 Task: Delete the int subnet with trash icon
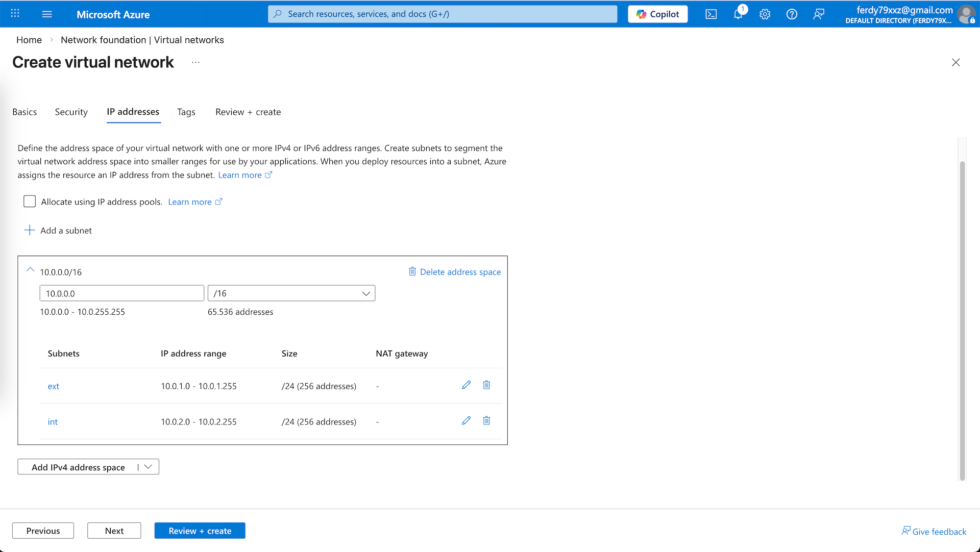486,421
